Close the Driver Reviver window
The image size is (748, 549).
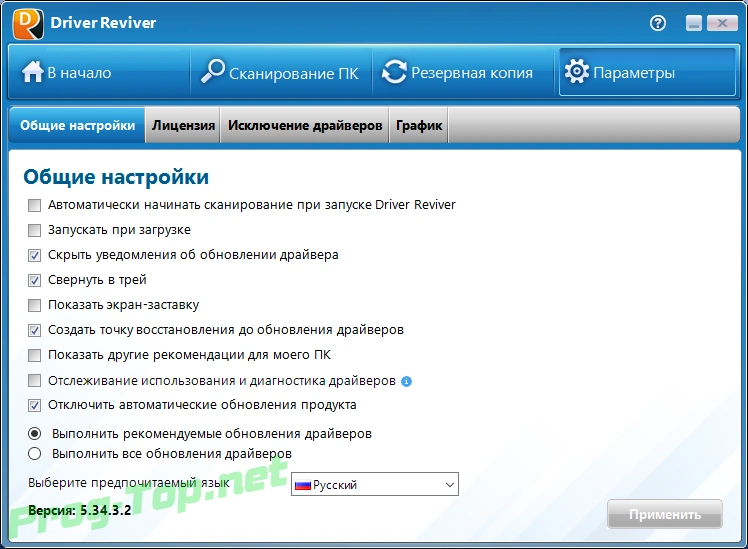click(722, 23)
